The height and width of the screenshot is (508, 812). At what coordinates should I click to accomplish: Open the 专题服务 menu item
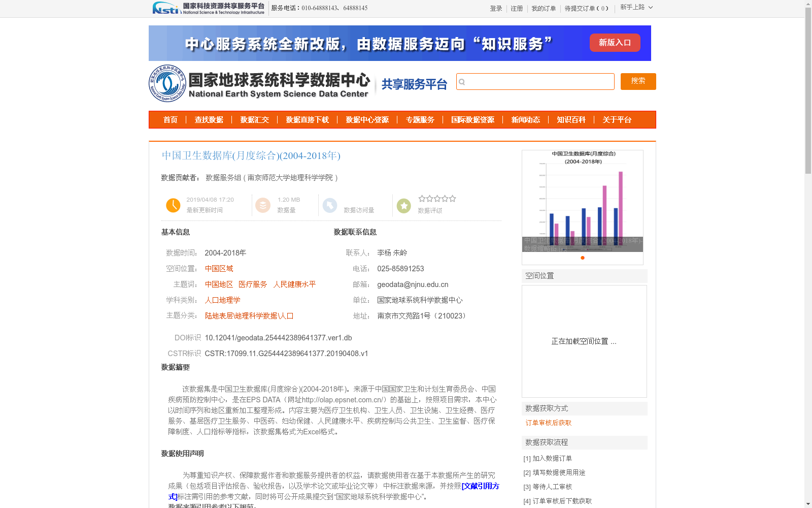[420, 120]
